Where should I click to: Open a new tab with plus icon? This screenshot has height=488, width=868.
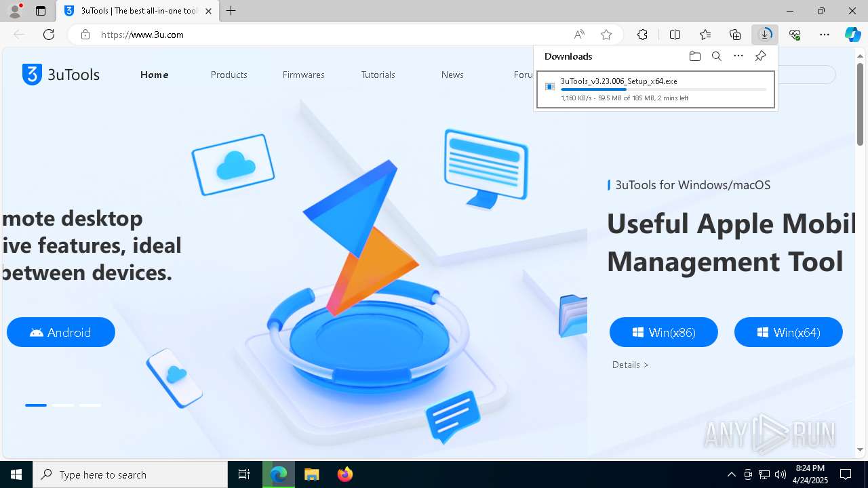(231, 11)
